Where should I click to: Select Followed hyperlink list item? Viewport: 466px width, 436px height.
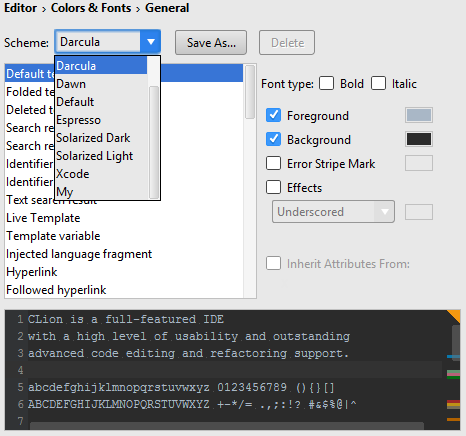[124, 290]
